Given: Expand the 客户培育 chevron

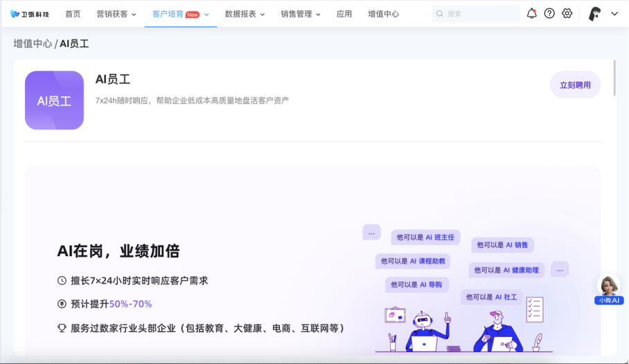Looking at the screenshot, I should pyautogui.click(x=206, y=15).
